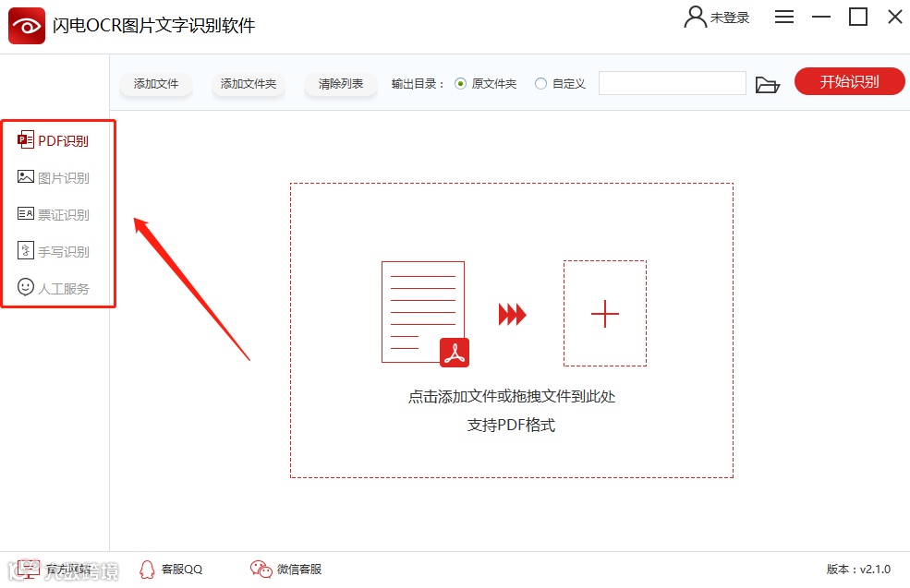Click the 票证识别 ID card icon
Viewport: 910px width, 588px height.
point(26,213)
